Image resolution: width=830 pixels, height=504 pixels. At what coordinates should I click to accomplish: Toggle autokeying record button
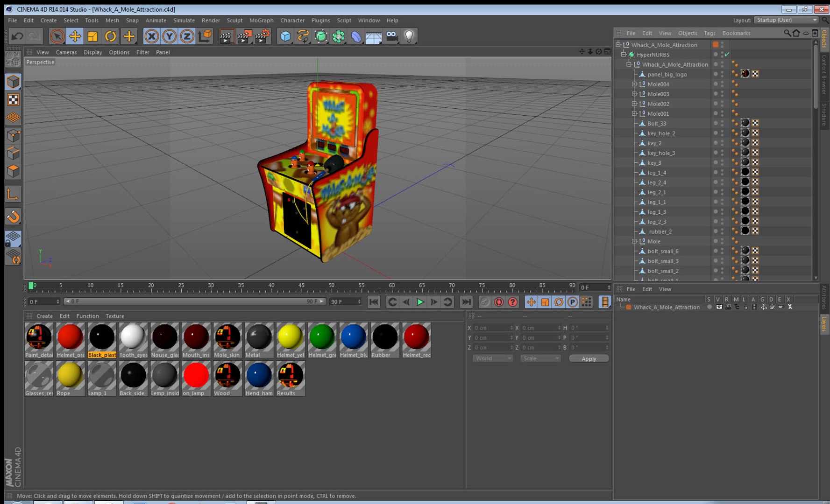499,302
